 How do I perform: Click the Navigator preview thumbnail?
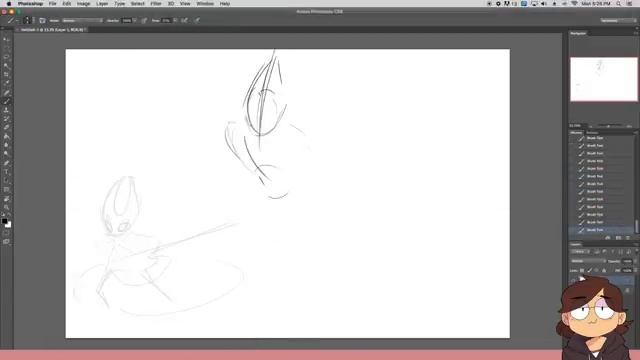coord(604,79)
